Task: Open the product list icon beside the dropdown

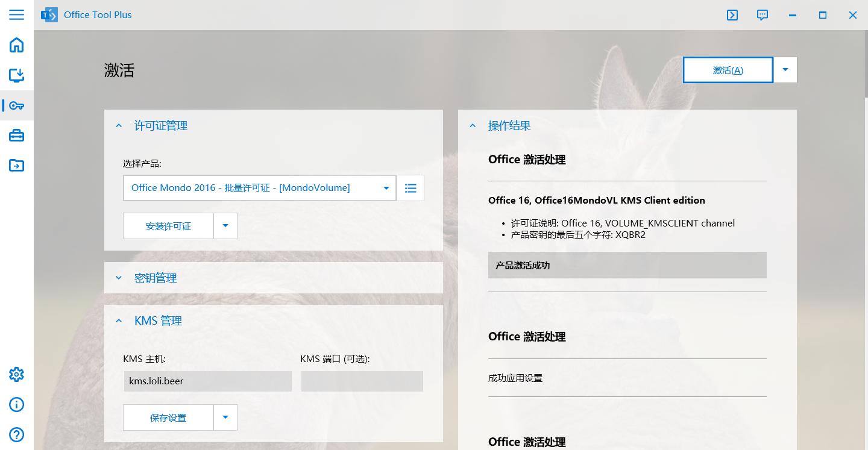Action: (410, 187)
